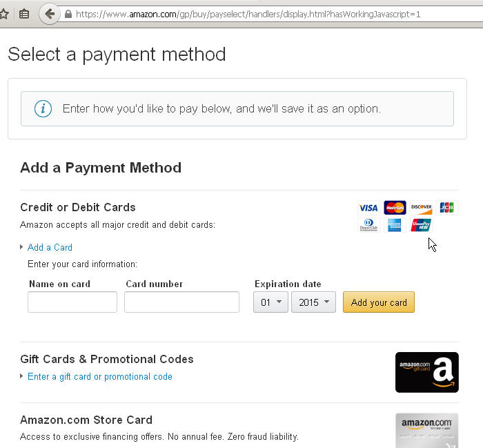Image resolution: width=483 pixels, height=448 pixels.
Task: Click the Visa card logo
Action: [368, 208]
